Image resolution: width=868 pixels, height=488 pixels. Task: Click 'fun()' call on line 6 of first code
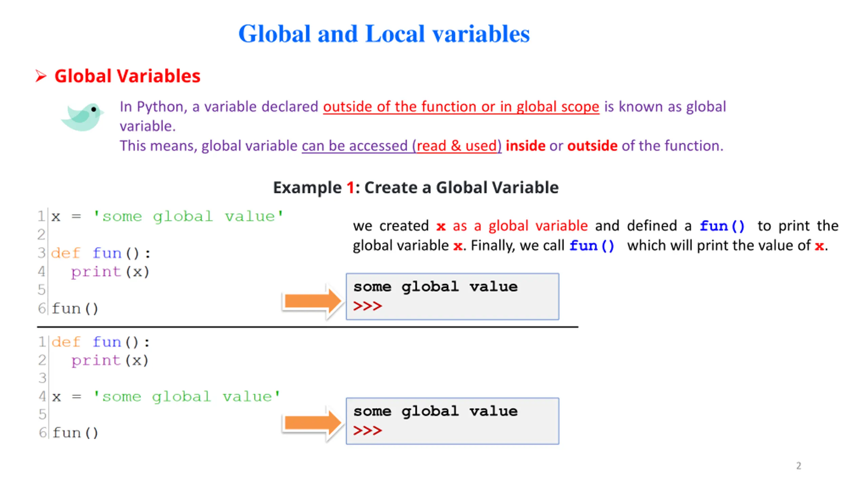point(75,308)
